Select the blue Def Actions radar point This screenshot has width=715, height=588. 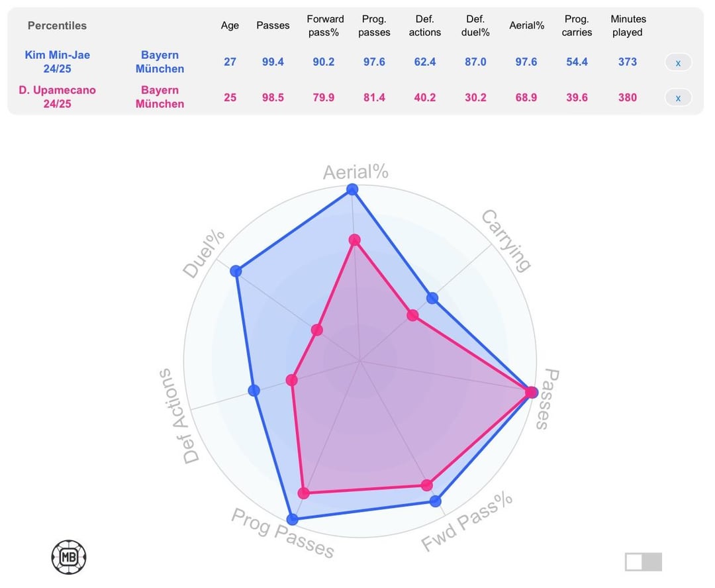point(254,391)
